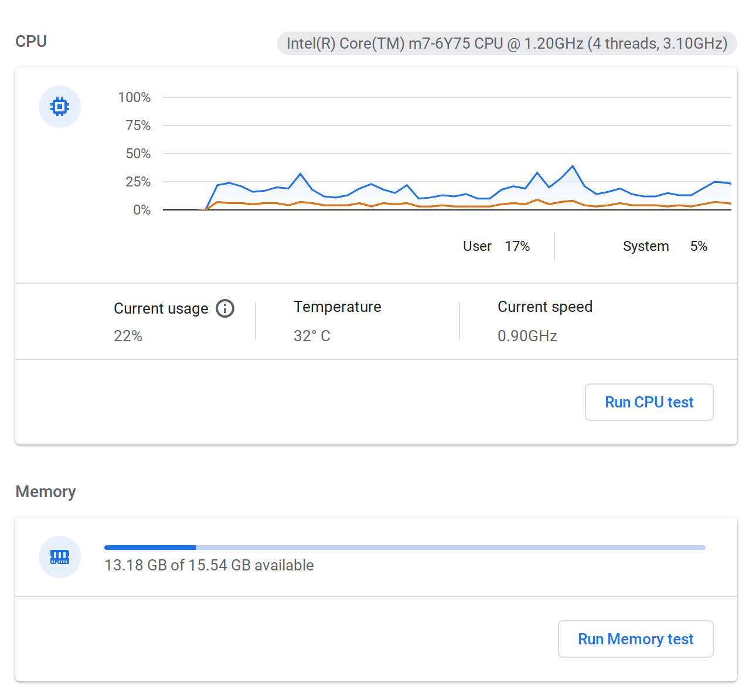Select the 22% current usage value
The height and width of the screenshot is (700, 749).
pyautogui.click(x=128, y=336)
